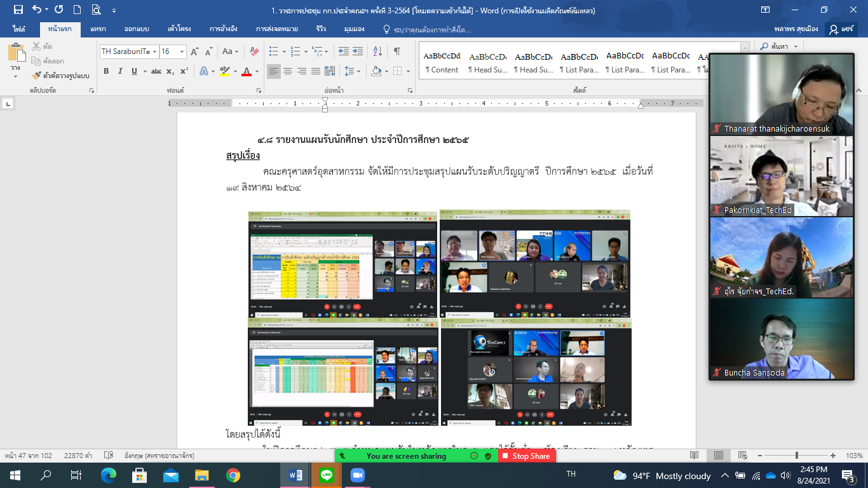Viewport: 868px width, 488px height.
Task: Toggle Bold formatting
Action: click(x=106, y=71)
